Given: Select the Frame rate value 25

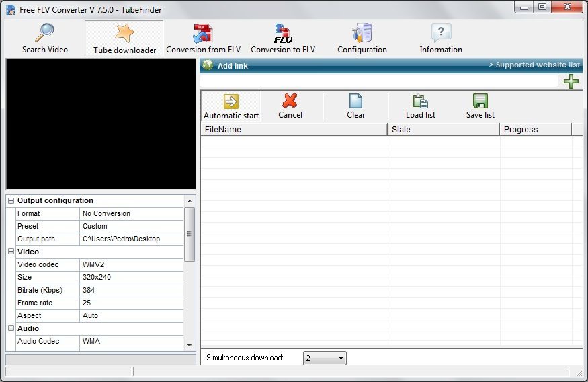Looking at the screenshot, I should (x=132, y=303).
